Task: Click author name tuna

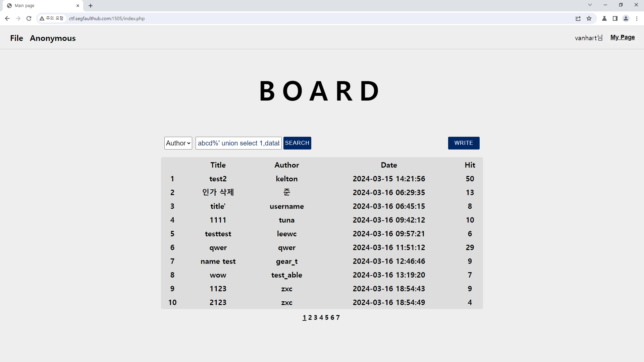Action: coord(287,220)
